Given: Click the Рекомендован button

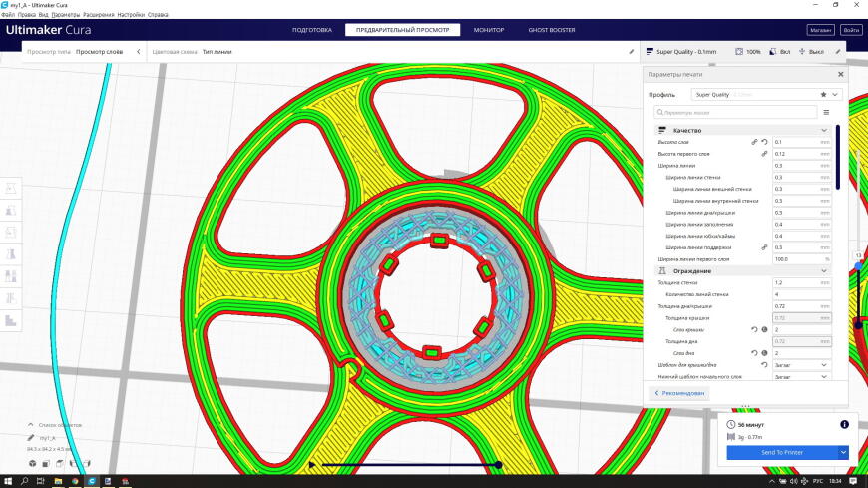Looking at the screenshot, I should [x=679, y=393].
